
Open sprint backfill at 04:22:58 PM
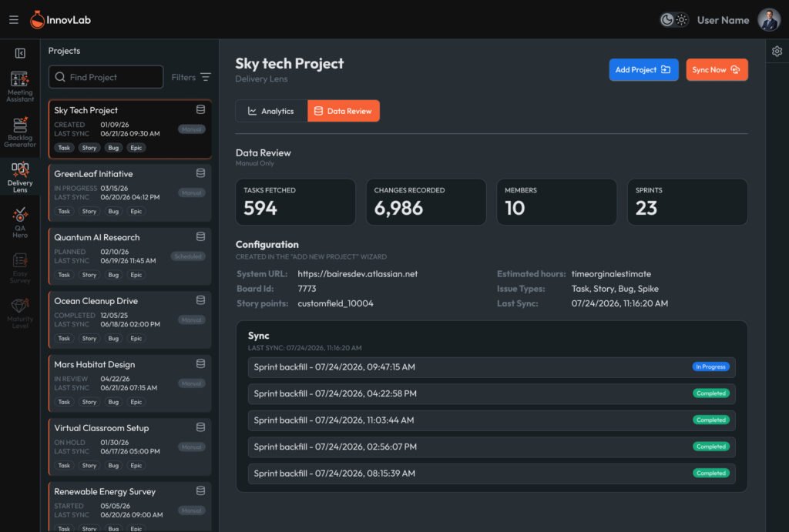(492, 393)
